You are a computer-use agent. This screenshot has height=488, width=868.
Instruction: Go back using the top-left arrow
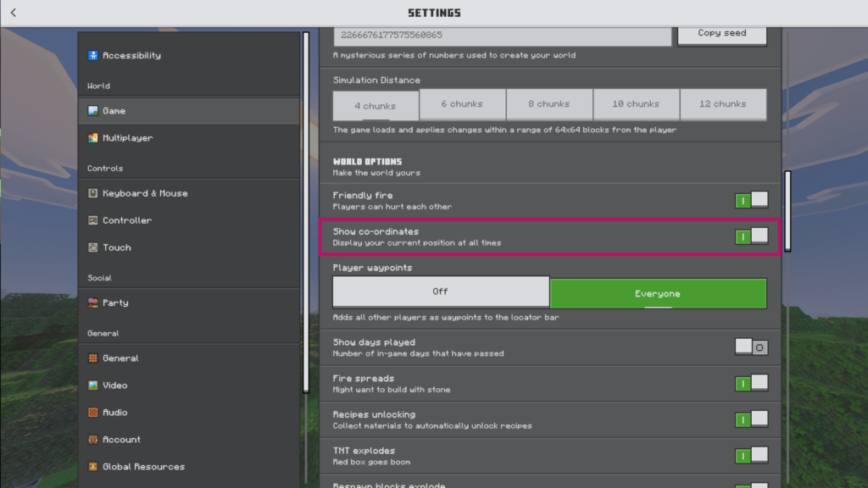coord(14,12)
